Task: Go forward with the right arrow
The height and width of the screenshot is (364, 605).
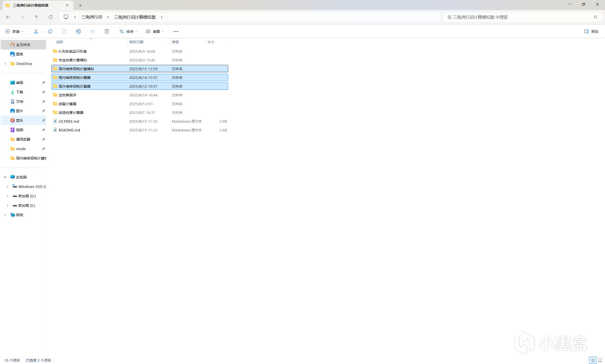Action: click(x=22, y=17)
